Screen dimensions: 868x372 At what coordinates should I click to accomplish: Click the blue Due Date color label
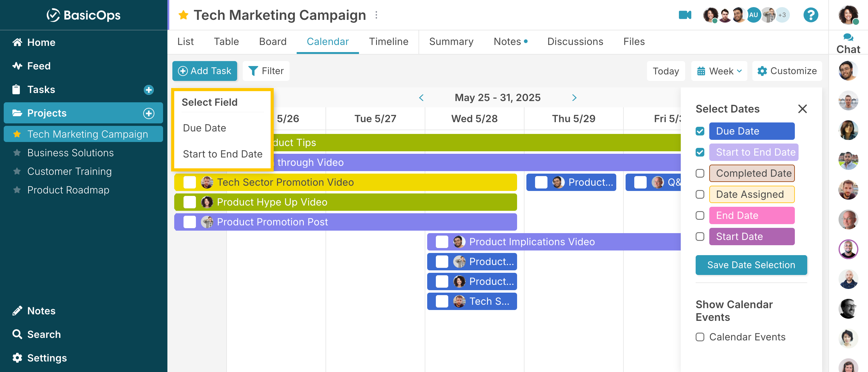(751, 131)
